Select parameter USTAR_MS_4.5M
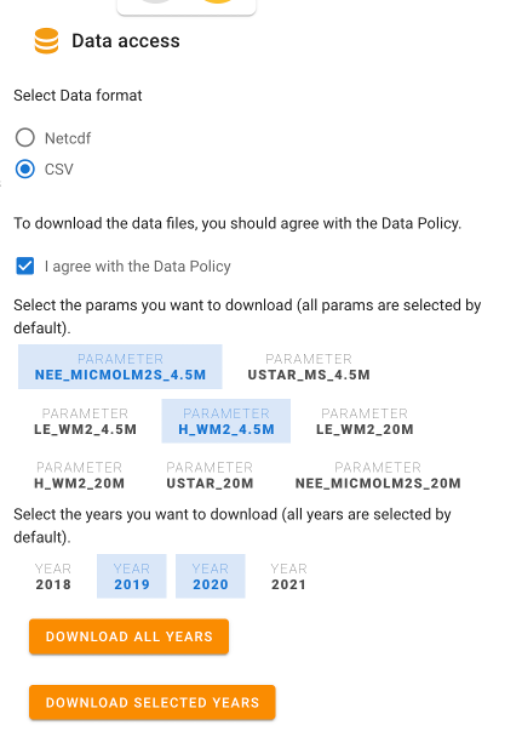 pos(309,367)
